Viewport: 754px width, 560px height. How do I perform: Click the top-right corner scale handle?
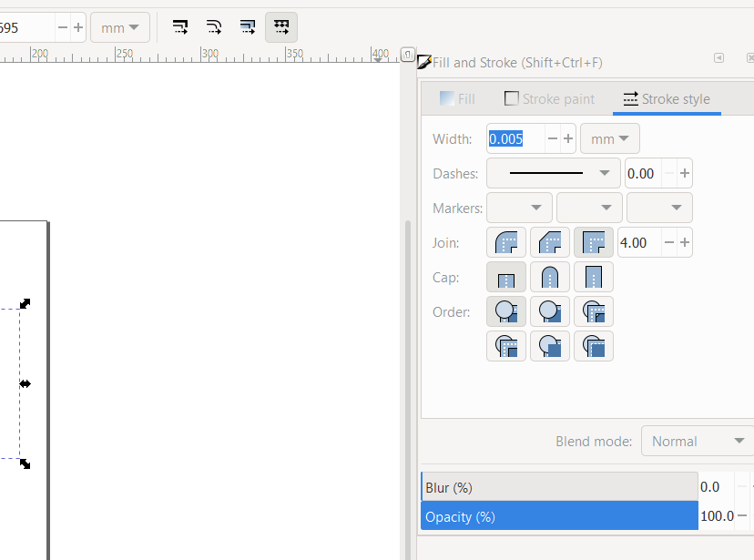(25, 303)
